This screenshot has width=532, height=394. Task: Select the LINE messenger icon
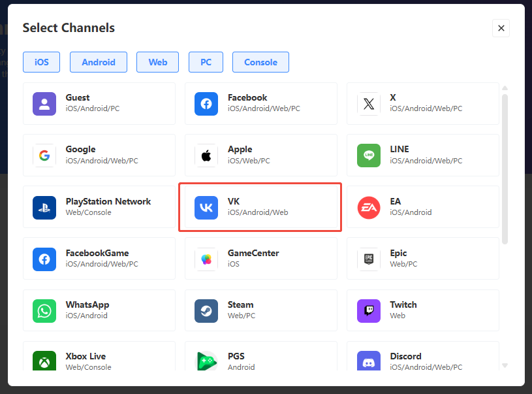(369, 156)
